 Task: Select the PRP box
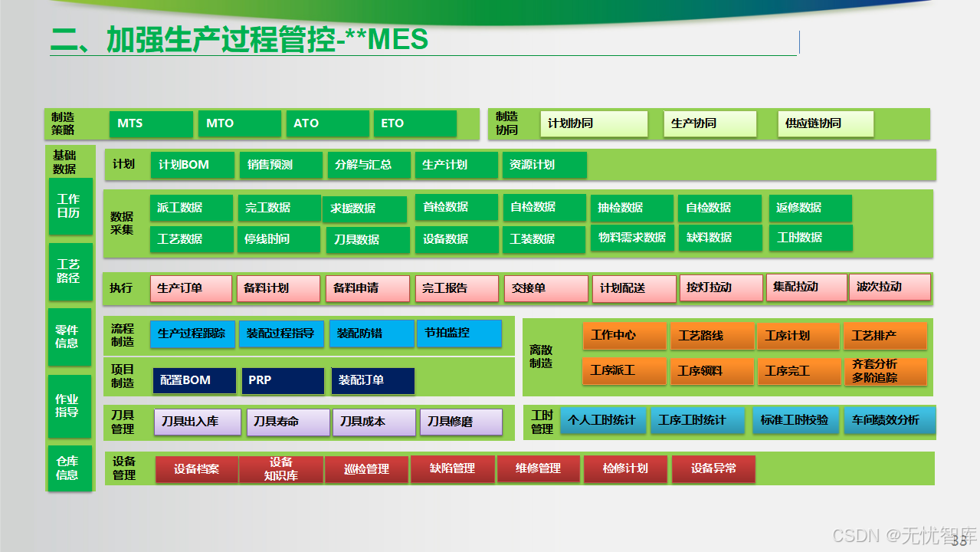(x=283, y=381)
